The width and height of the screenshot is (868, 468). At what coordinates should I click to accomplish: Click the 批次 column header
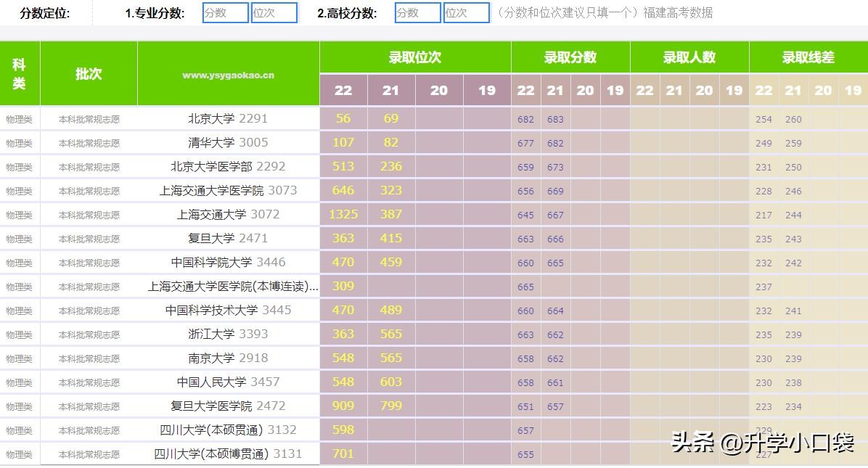(x=89, y=74)
